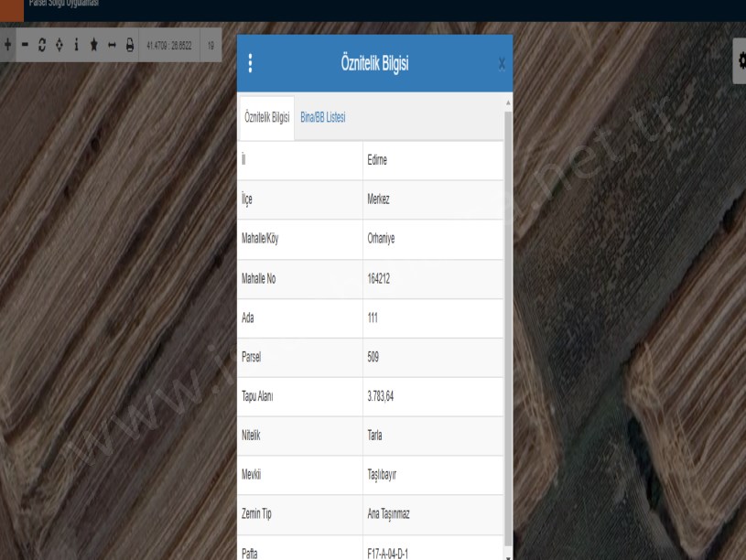Screen dimensions: 746x560
Task: Click the panel scrollbar down arrow
Action: coord(508,554)
